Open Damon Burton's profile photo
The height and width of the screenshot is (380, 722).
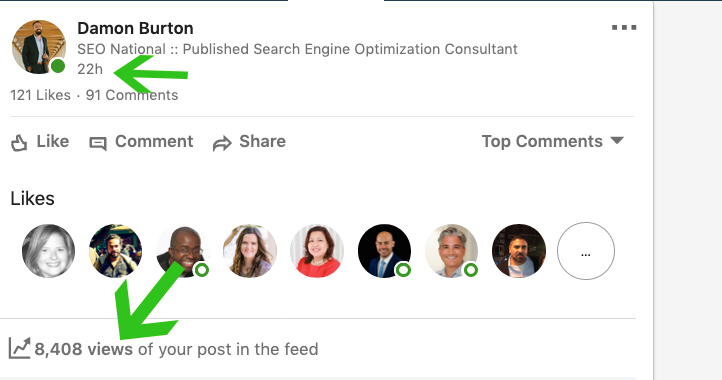click(39, 47)
